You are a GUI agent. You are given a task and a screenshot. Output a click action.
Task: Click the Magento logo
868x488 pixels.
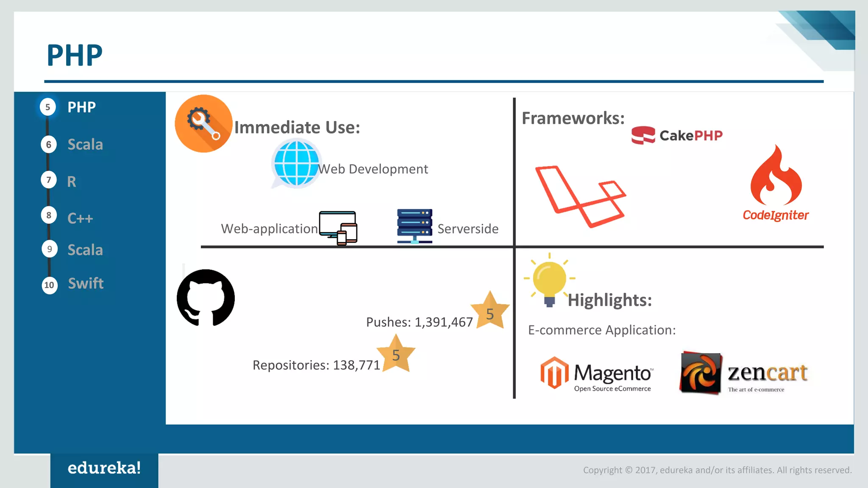click(x=597, y=373)
